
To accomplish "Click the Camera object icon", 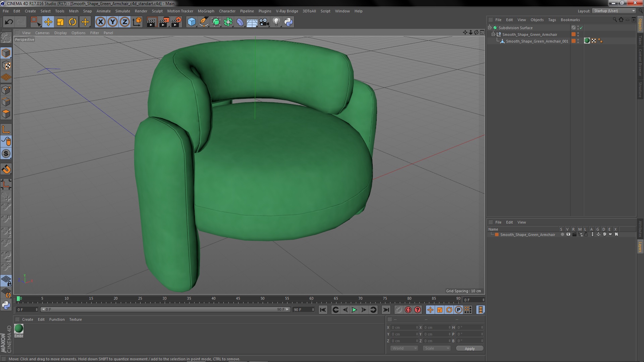I will coord(264,22).
